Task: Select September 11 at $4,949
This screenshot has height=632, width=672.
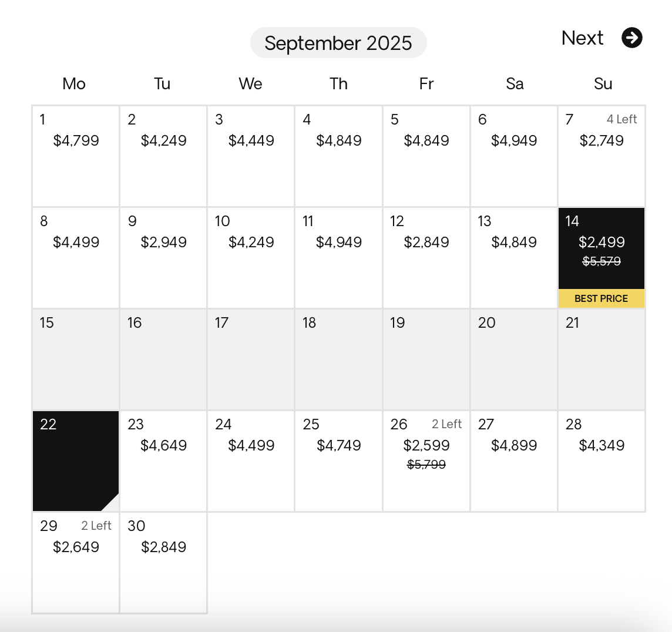Action: click(x=338, y=257)
